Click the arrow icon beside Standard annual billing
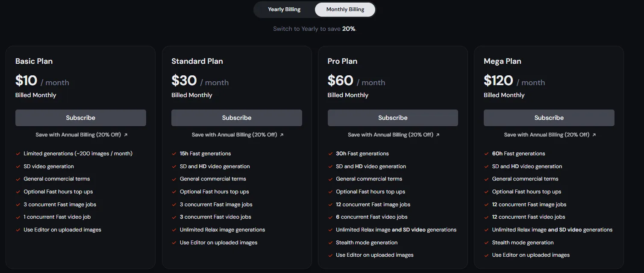The image size is (644, 273). click(x=282, y=135)
